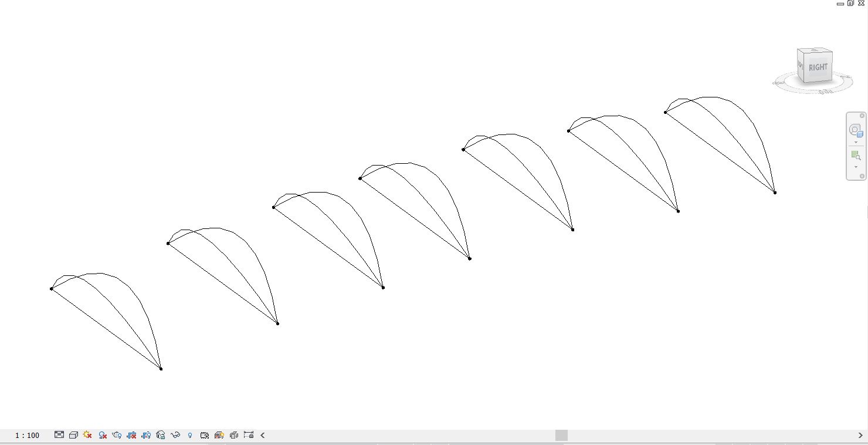This screenshot has width=868, height=445.
Task: Click Highlight Displacement Sets icon
Action: (234, 435)
